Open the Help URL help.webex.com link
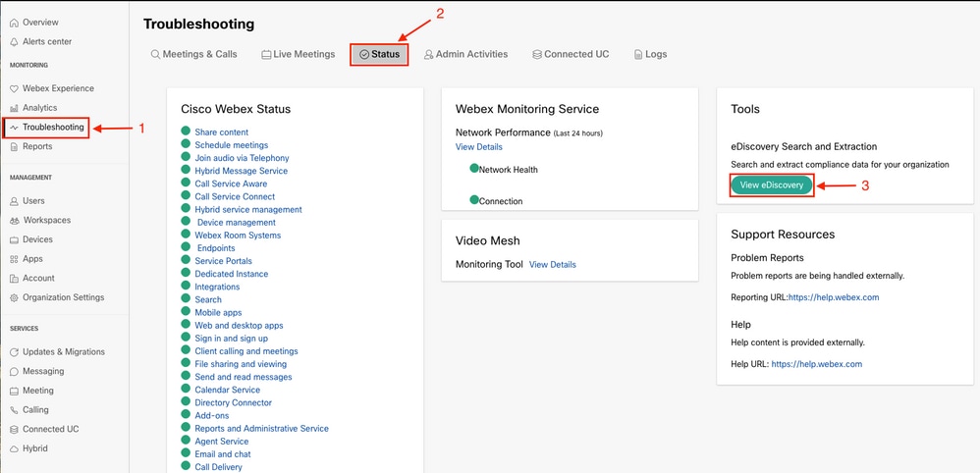The width and height of the screenshot is (980, 473). pyautogui.click(x=817, y=364)
